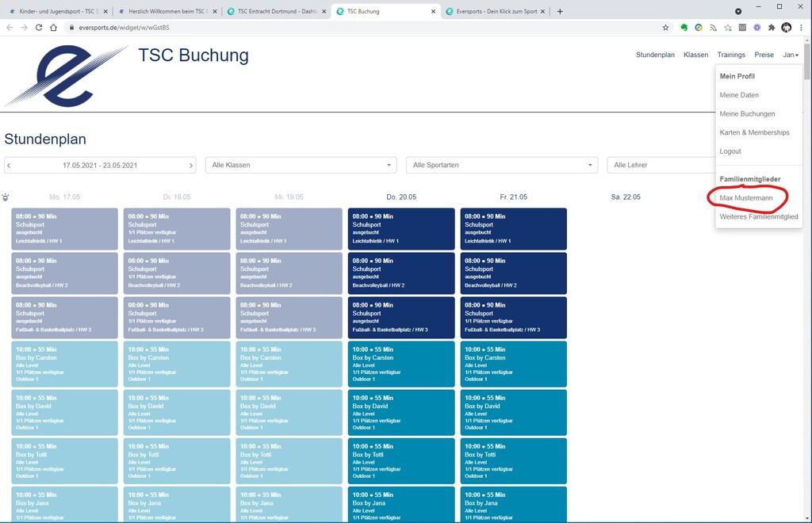812x523 pixels.
Task: Open the Alle Klassen dropdown
Action: point(301,165)
